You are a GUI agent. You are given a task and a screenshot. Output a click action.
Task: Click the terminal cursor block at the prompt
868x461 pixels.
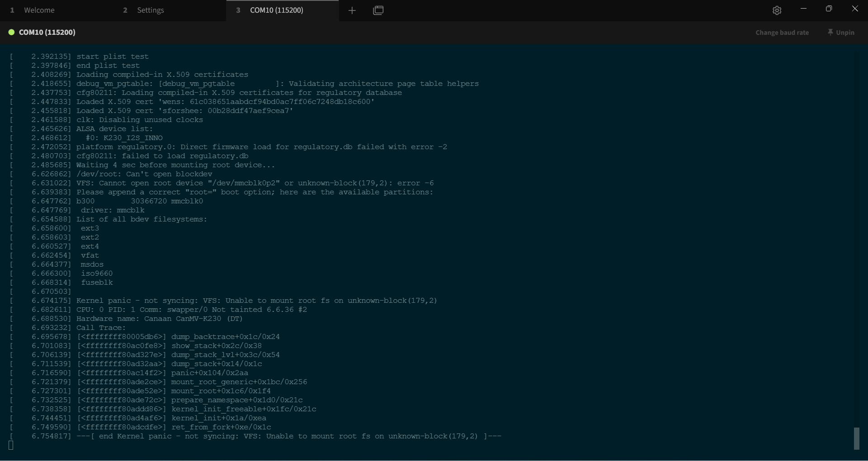[11, 446]
